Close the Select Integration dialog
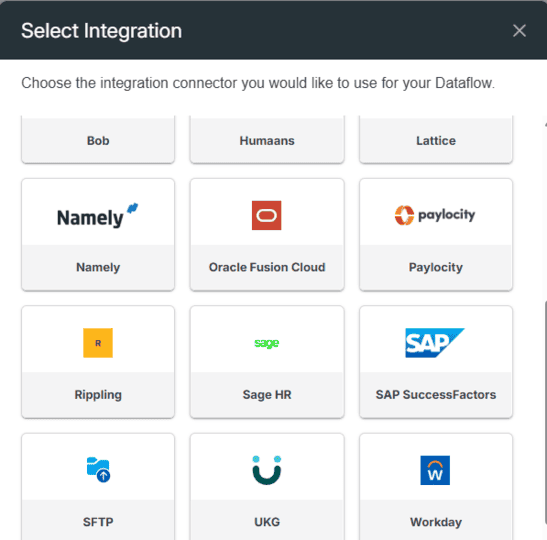The width and height of the screenshot is (547, 540). click(519, 31)
